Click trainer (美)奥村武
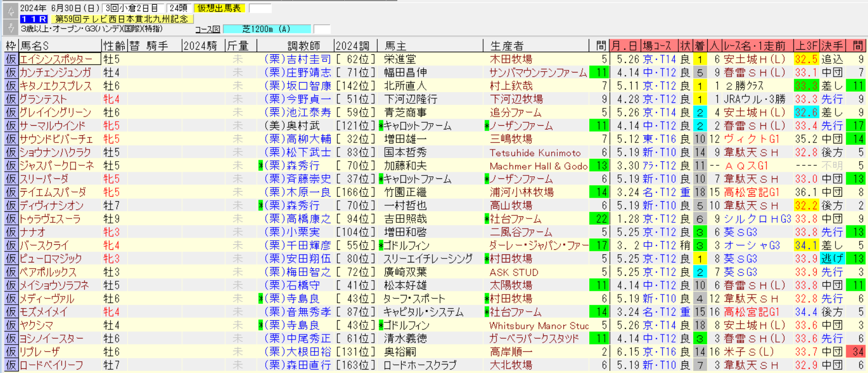 pos(292,126)
